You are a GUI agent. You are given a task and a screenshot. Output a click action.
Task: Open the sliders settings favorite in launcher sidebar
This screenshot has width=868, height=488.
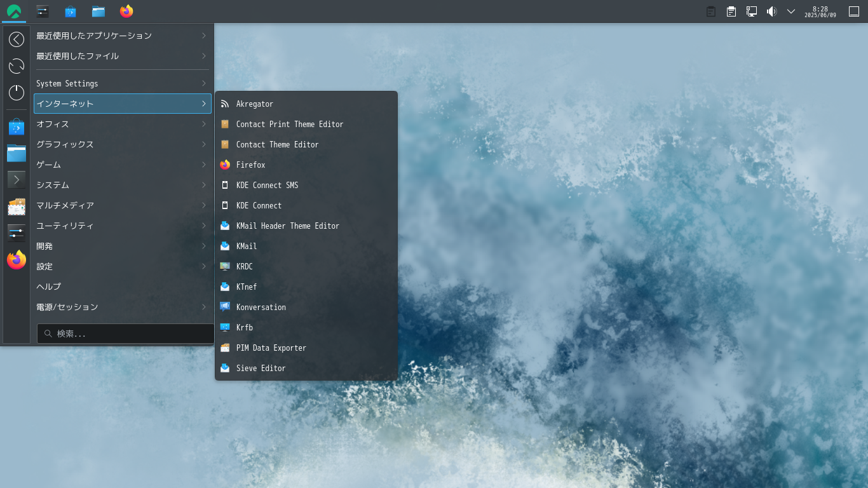(17, 233)
